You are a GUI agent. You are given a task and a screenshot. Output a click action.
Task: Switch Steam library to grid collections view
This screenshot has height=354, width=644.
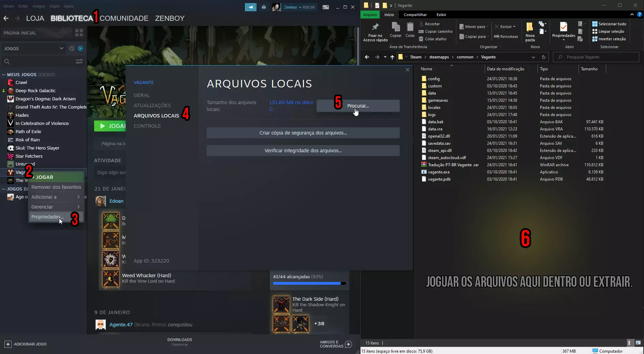(79, 33)
